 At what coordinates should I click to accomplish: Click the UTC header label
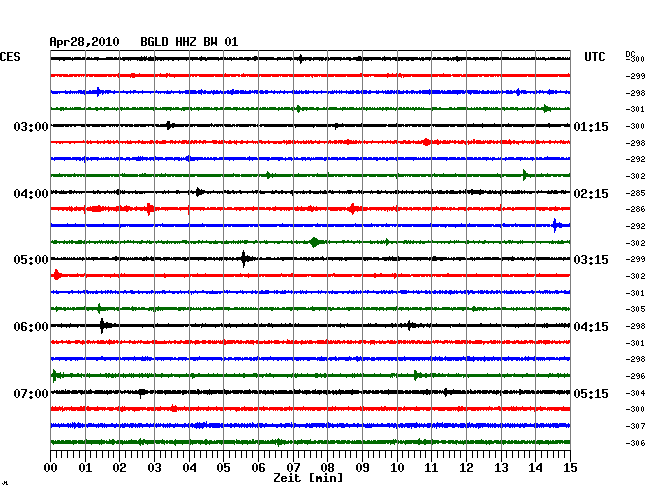[x=595, y=58]
